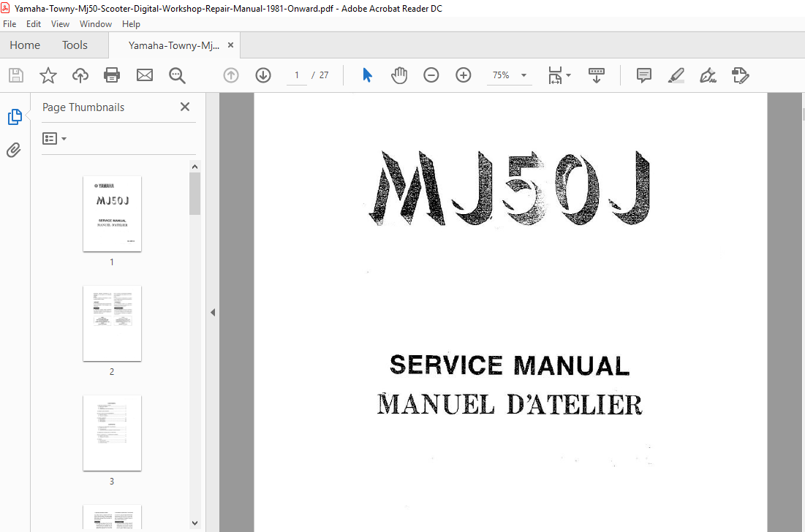Viewport: 805px width, 532px height.
Task: Upload file to cloud icon
Action: point(80,75)
